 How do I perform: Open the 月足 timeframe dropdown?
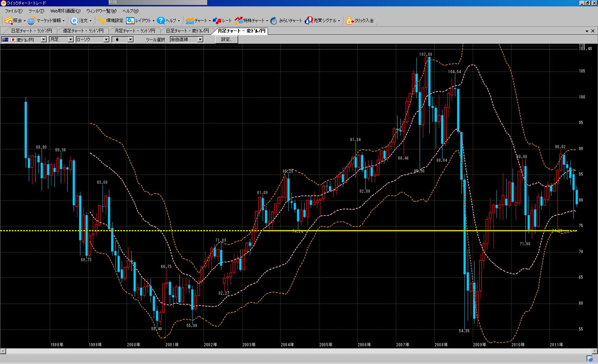point(70,39)
